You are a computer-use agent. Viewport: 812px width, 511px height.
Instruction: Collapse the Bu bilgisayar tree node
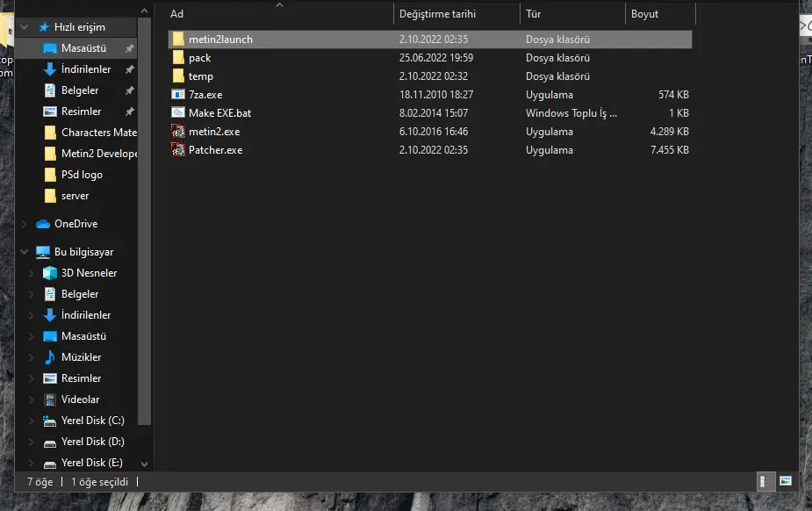click(25, 252)
